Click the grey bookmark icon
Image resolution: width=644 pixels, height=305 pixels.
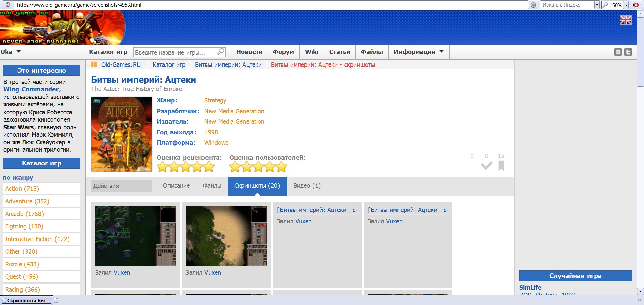pos(501,166)
